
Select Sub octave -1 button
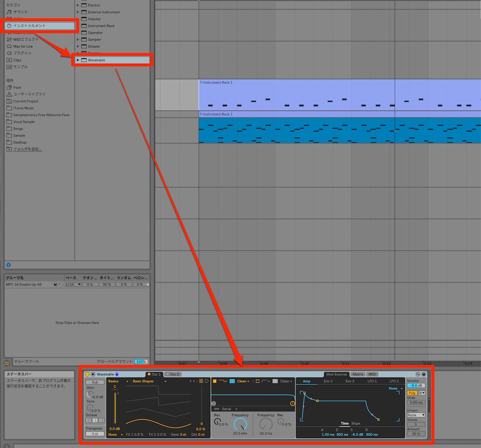95,420
